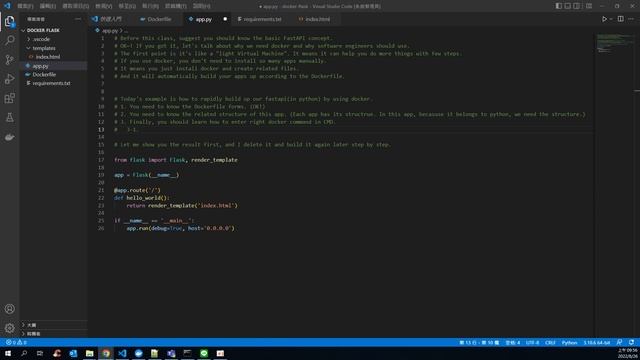Screen dimensions: 640x360
Task: Select Python interpreter version in status bar
Action: 596,342
